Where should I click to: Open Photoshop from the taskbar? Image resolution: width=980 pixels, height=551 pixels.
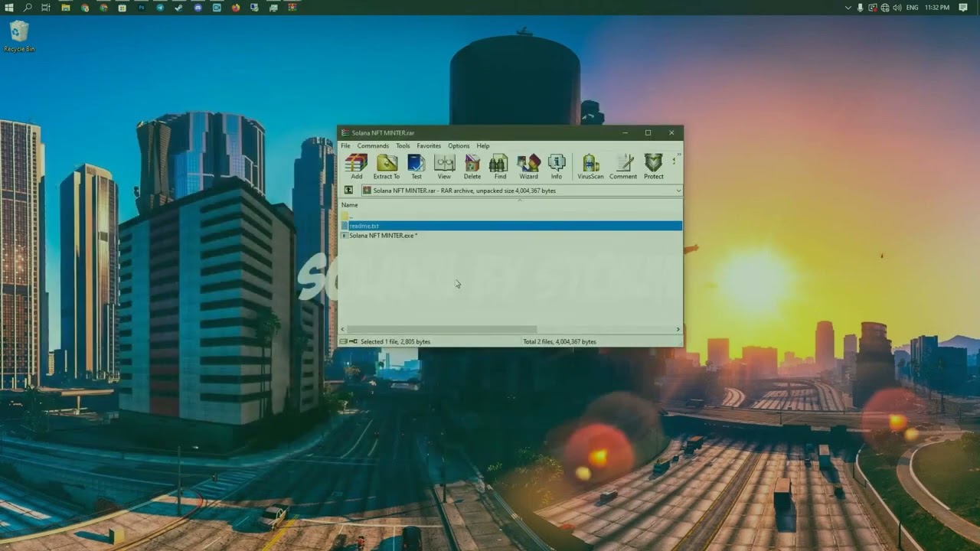pyautogui.click(x=142, y=8)
